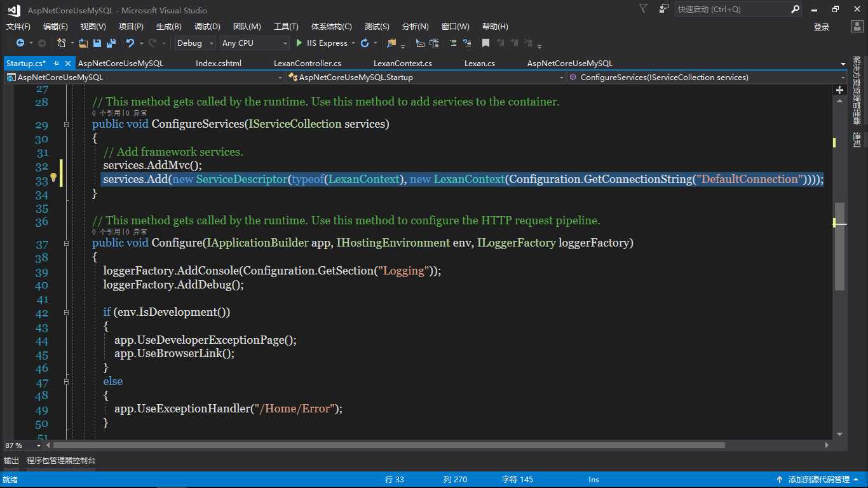Click the quick launch search magnifier icon
868x488 pixels.
coord(795,10)
